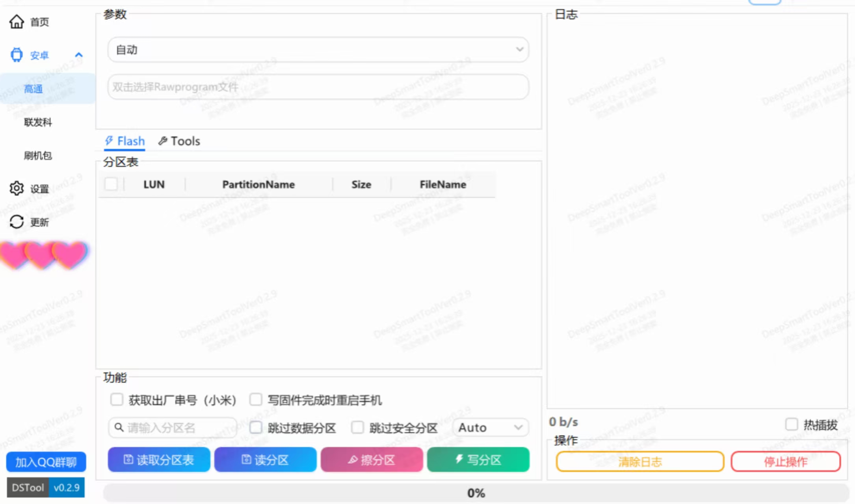Click the 0% progress bar

pyautogui.click(x=477, y=493)
